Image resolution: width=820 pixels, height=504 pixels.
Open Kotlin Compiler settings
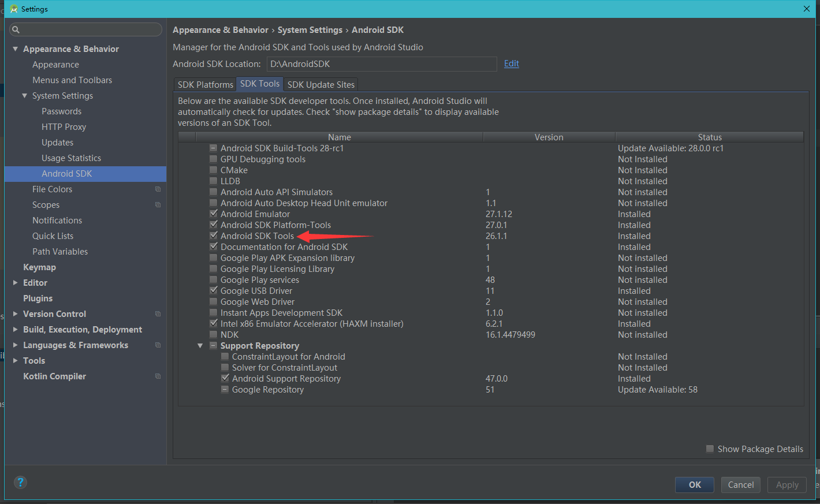[x=54, y=376]
